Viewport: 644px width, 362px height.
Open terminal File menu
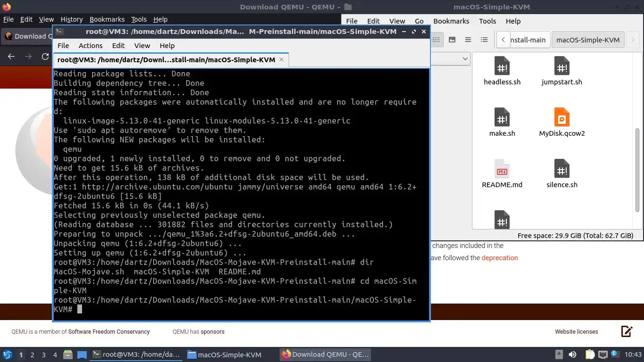(63, 46)
